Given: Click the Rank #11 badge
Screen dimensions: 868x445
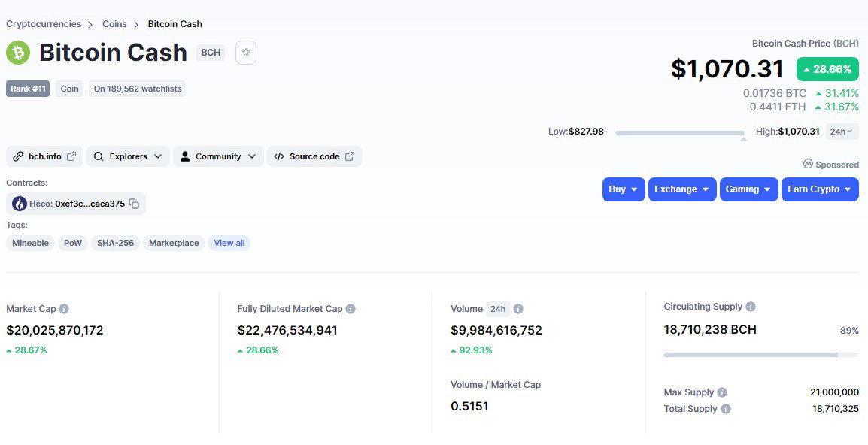Looking at the screenshot, I should tap(28, 89).
